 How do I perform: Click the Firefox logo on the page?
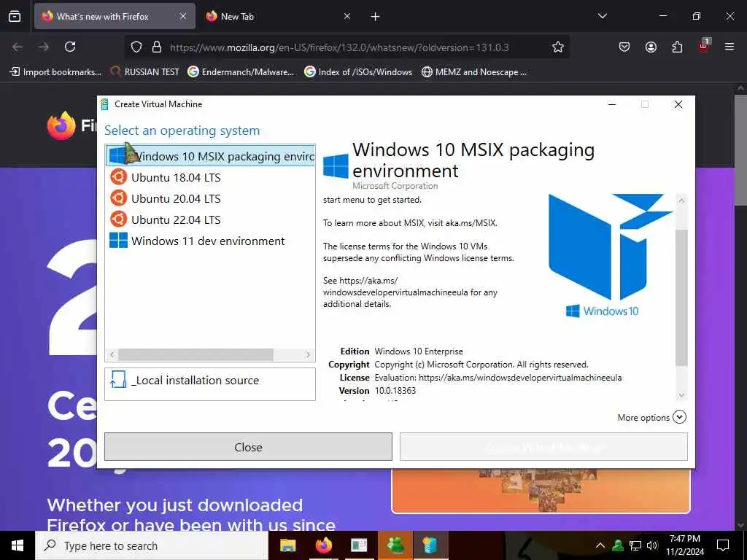(61, 125)
